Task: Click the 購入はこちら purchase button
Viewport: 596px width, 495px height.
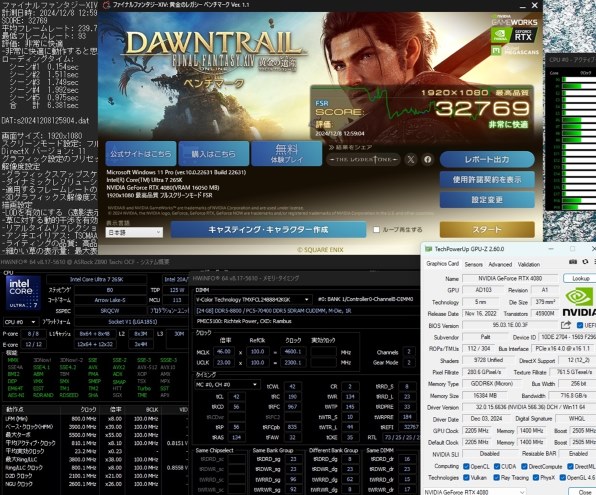Action: pyautogui.click(x=214, y=154)
